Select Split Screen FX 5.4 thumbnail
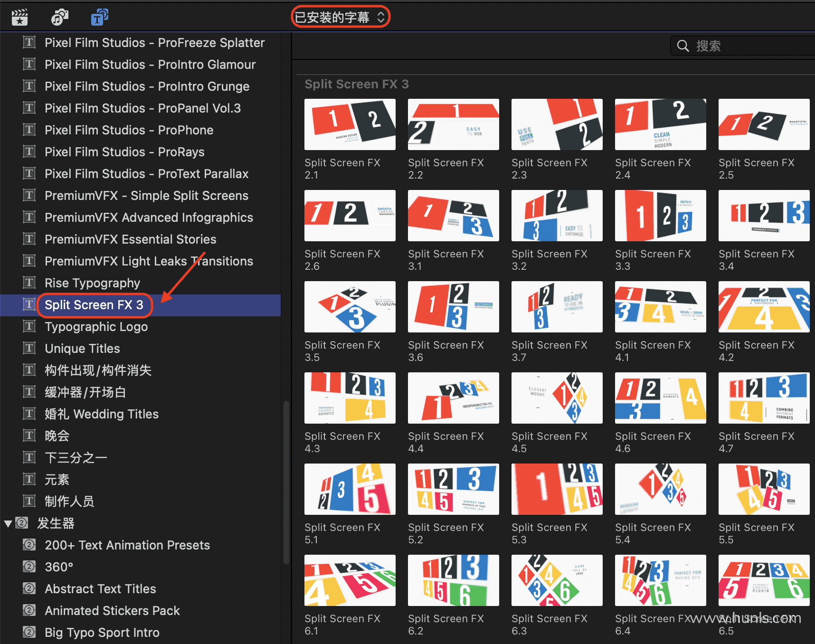 pos(661,489)
